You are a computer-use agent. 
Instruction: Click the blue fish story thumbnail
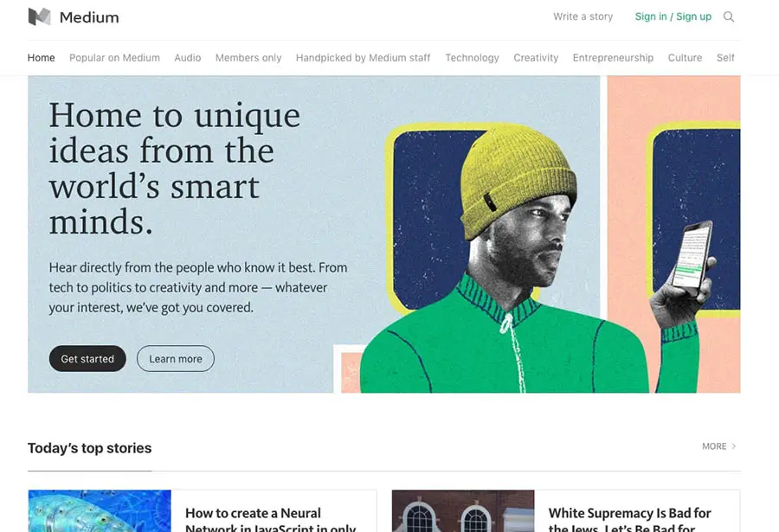[x=100, y=511]
